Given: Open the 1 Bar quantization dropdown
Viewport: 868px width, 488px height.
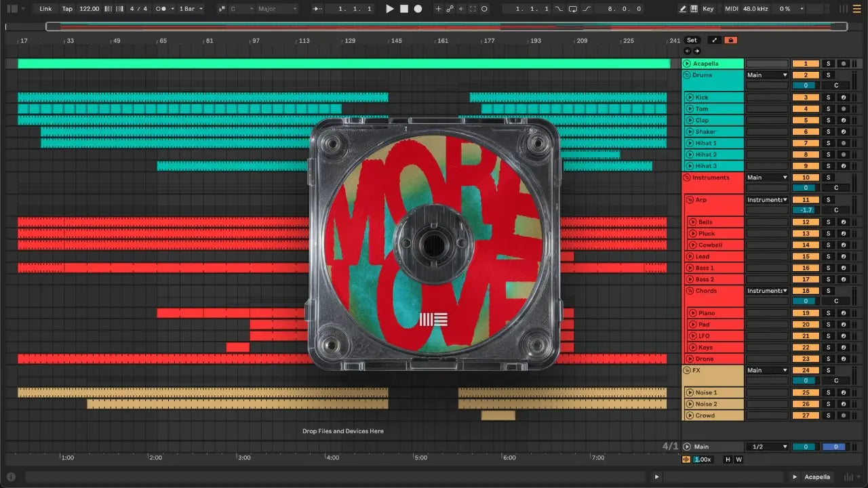Looking at the screenshot, I should (x=191, y=9).
